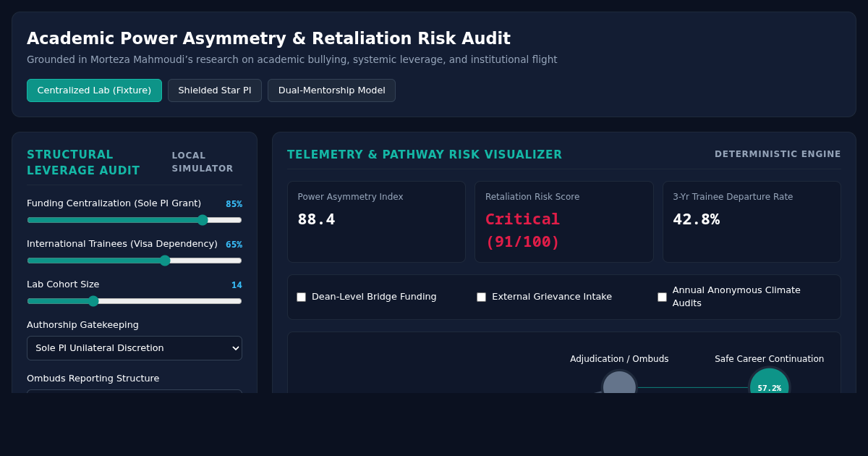Adjust the Lab Cohort Size slider

click(135, 301)
